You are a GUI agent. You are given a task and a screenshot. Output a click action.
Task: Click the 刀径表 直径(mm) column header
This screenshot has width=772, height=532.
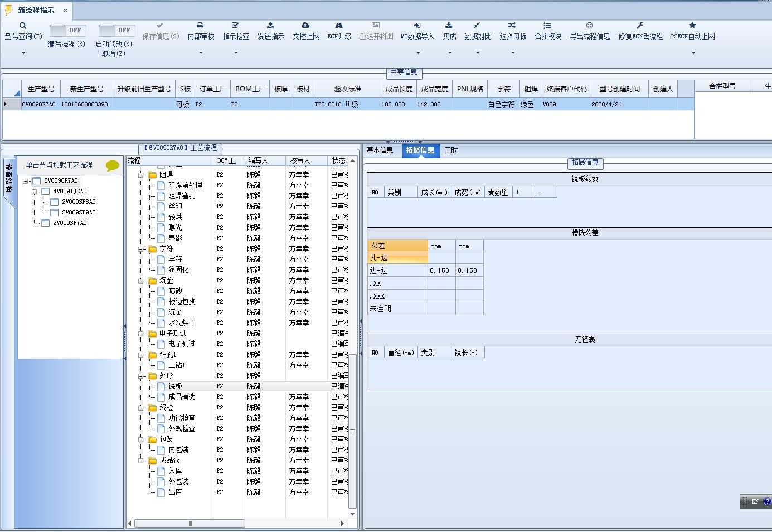[x=401, y=353]
